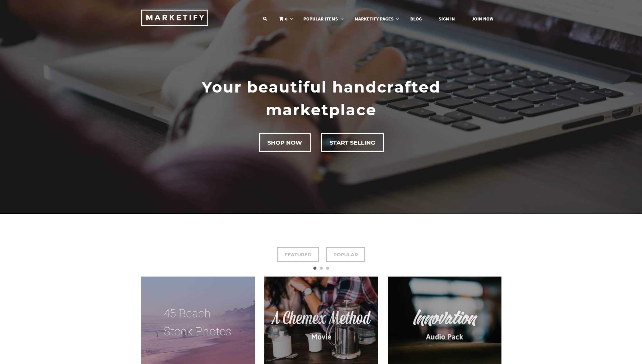The image size is (642, 364).
Task: Click the START SELLING button
Action: (352, 143)
